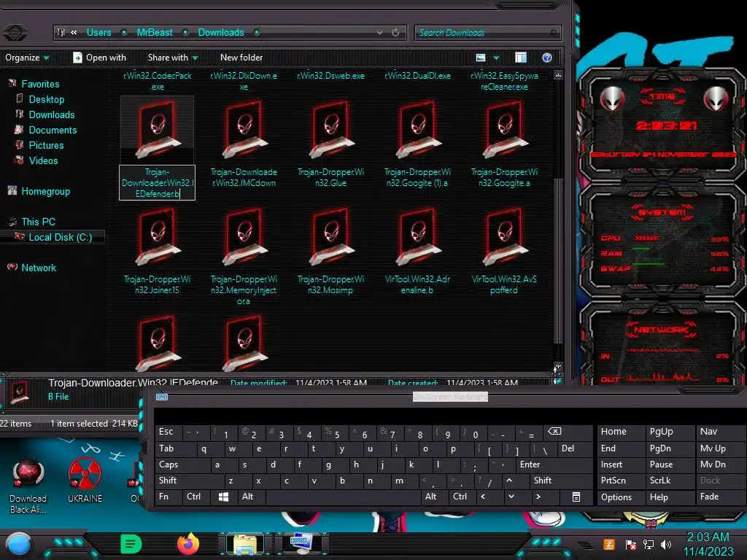This screenshot has height=560, width=747.
Task: Click the PrtScn key
Action: click(621, 481)
